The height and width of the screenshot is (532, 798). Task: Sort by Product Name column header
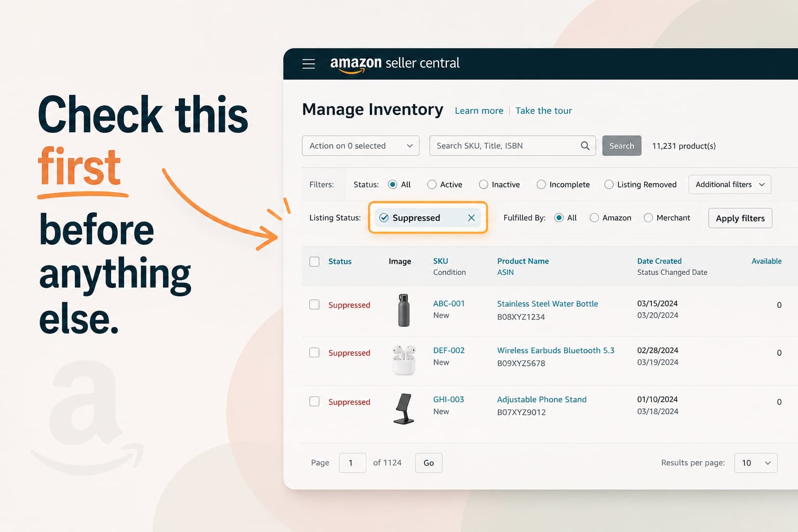(523, 261)
